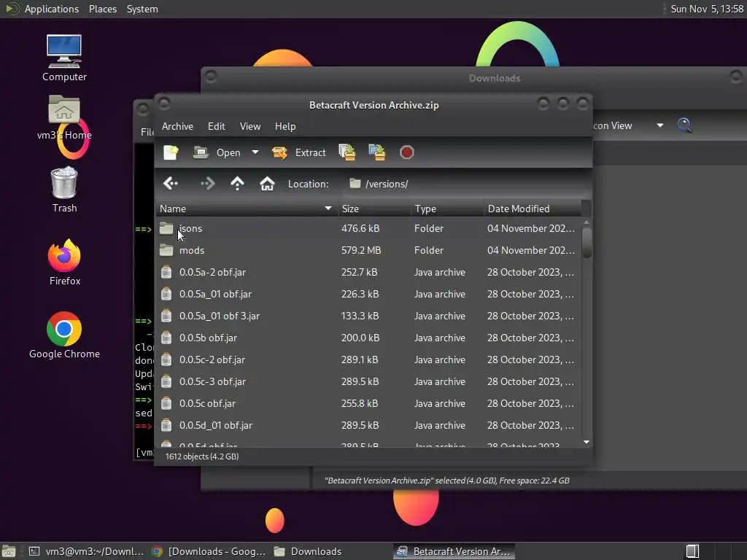Image resolution: width=747 pixels, height=560 pixels.
Task: Sort by the Date Modified column
Action: [533, 209]
